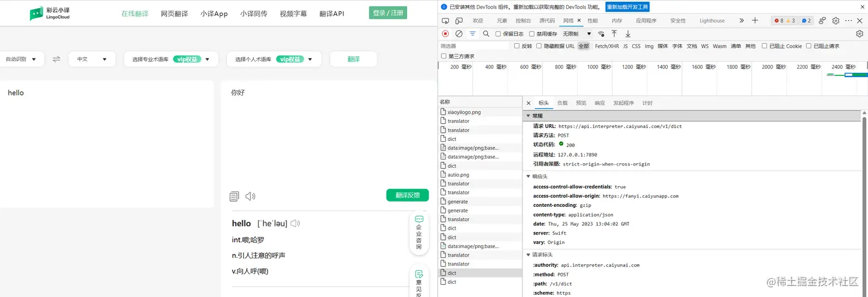This screenshot has height=297, width=868.
Task: Open the 预览 request detail tab
Action: tap(581, 103)
